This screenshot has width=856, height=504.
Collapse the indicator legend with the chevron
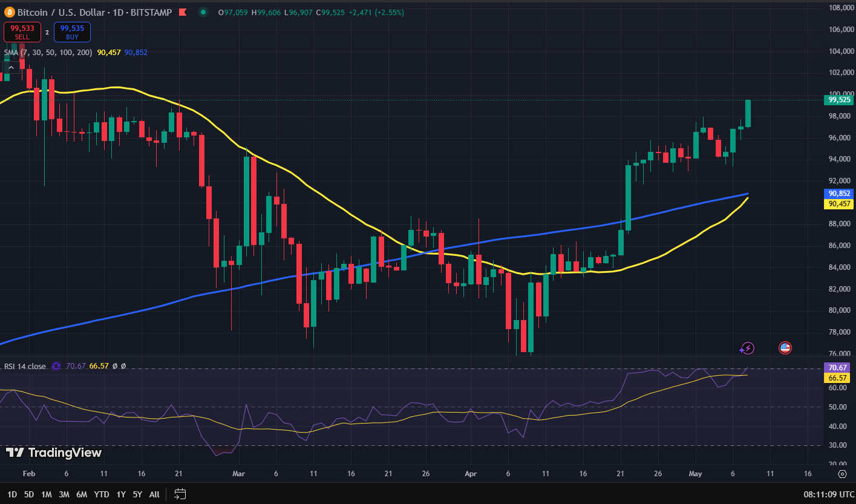[x=11, y=67]
